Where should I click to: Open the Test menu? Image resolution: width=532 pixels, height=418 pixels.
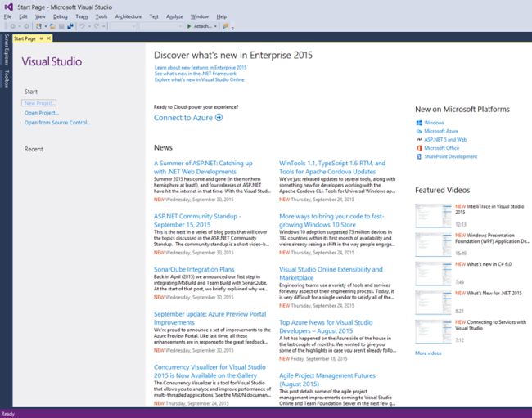click(x=154, y=16)
